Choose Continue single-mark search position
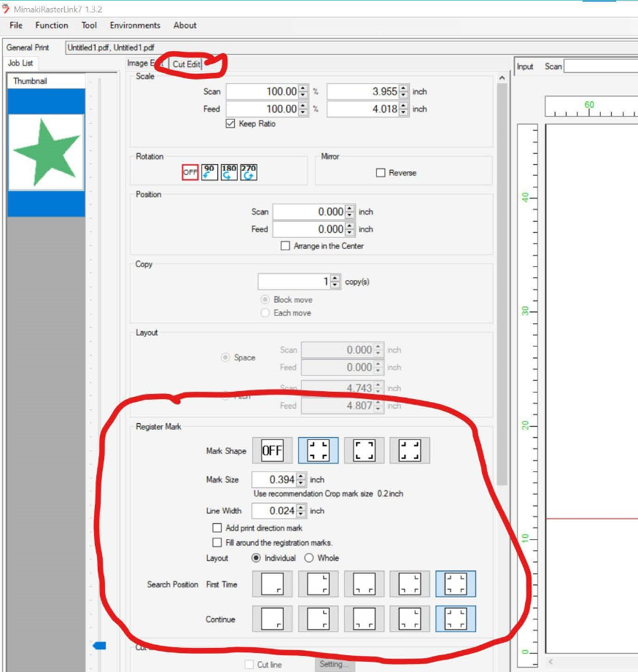The height and width of the screenshot is (672, 638). coord(272,619)
